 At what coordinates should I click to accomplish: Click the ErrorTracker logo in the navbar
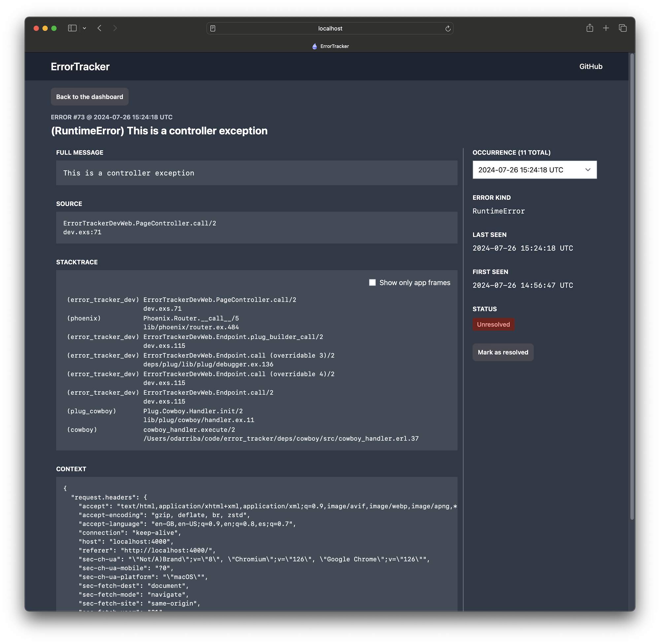80,66
